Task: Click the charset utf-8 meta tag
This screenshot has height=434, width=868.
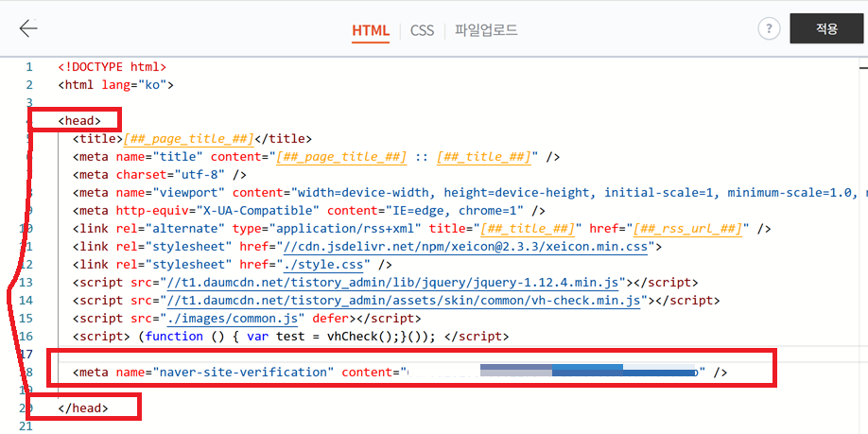Action: [159, 175]
